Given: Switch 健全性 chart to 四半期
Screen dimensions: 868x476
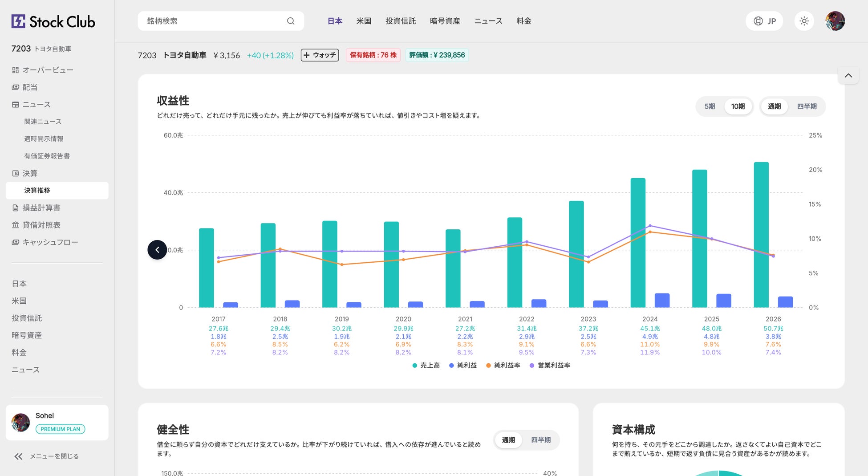Looking at the screenshot, I should (x=541, y=440).
